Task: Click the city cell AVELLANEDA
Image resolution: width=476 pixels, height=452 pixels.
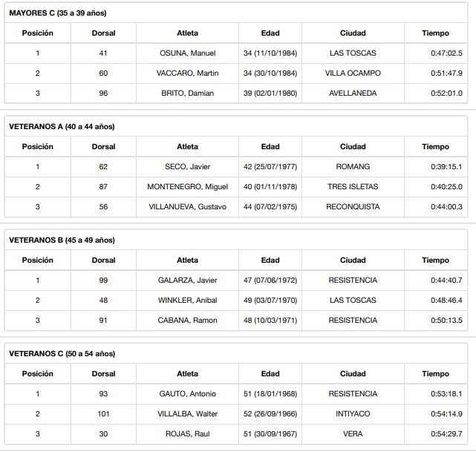Action: coord(353,94)
